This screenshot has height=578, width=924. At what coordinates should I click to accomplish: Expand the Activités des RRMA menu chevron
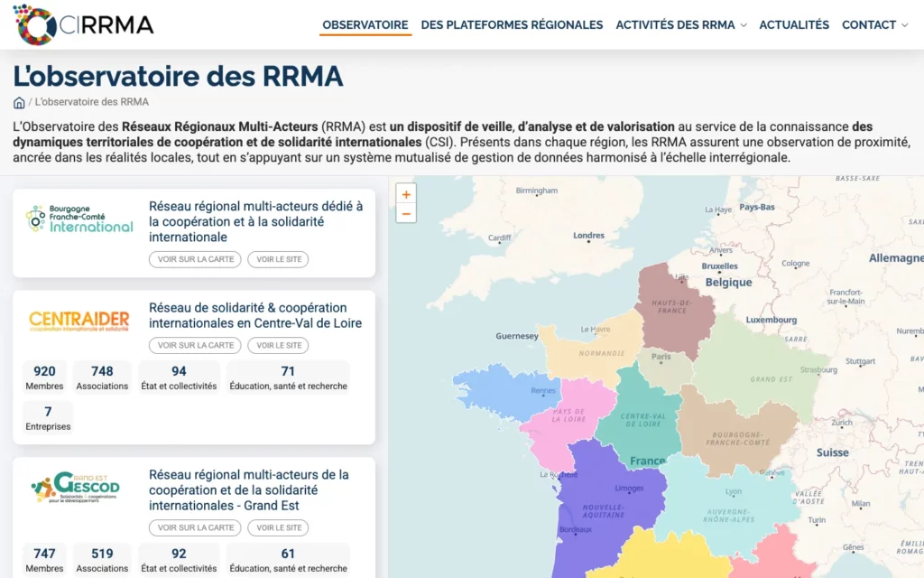tap(744, 25)
